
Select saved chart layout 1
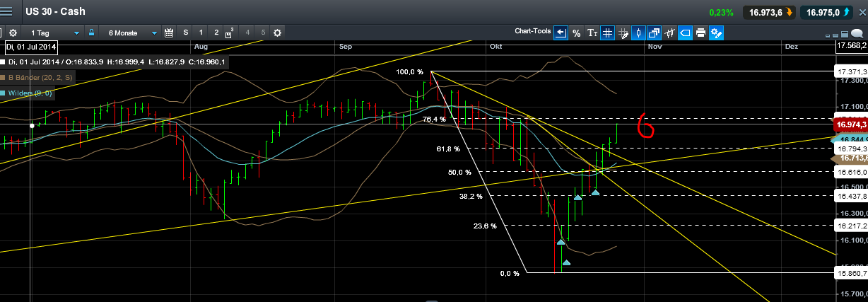click(201, 33)
